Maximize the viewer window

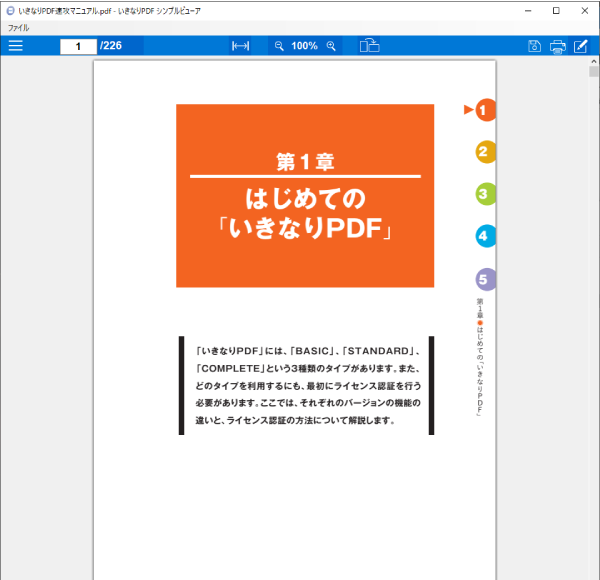click(x=556, y=11)
